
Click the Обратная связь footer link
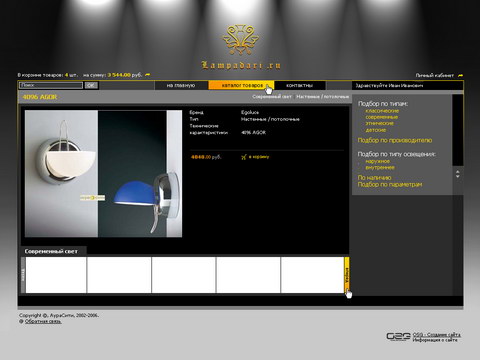click(x=43, y=322)
